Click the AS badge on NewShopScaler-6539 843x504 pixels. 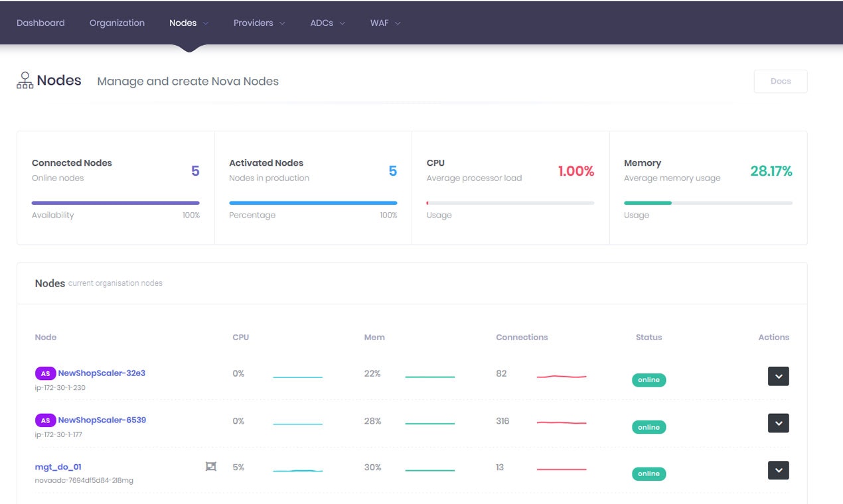(x=45, y=420)
